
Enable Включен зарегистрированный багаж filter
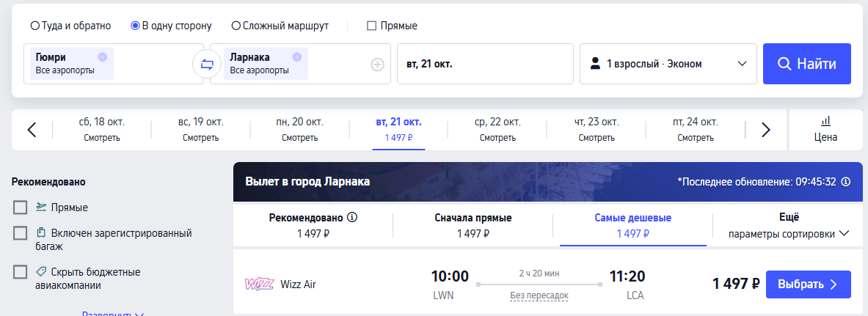pyautogui.click(x=20, y=233)
